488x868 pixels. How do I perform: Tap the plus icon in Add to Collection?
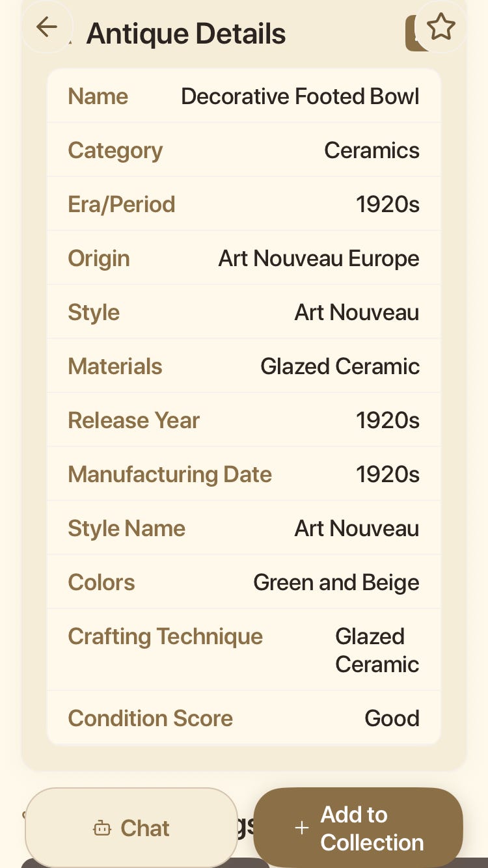302,828
